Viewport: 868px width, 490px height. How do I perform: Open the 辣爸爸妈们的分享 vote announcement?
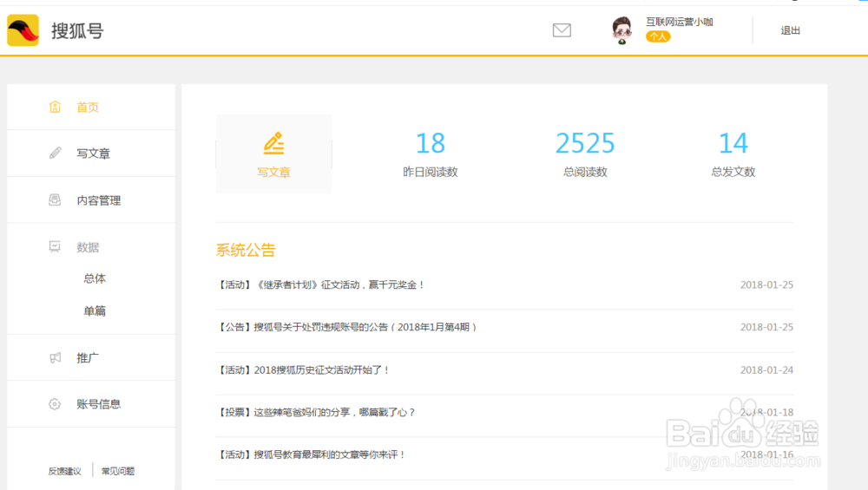316,412
